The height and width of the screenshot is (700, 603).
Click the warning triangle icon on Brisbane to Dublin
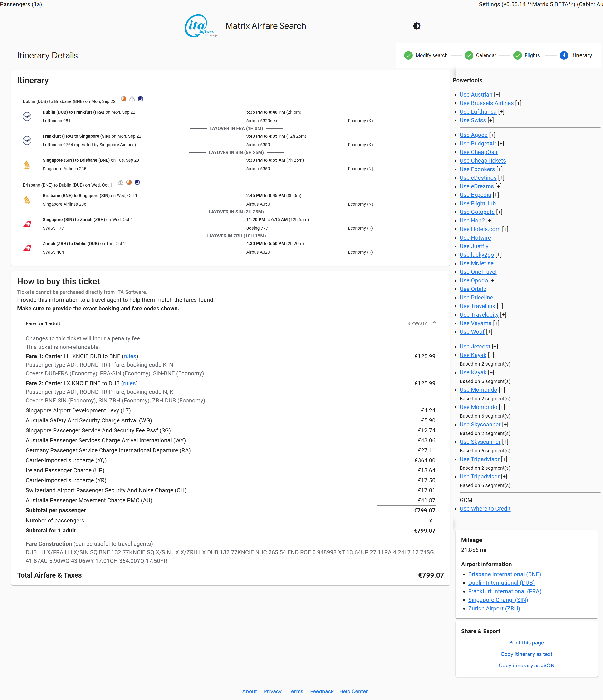pyautogui.click(x=121, y=183)
